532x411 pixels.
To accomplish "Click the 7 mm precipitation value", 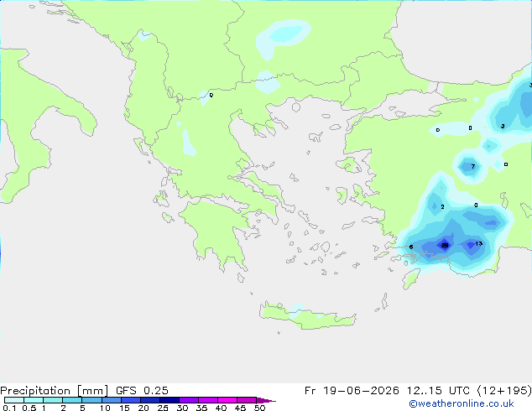I will pos(473,167).
